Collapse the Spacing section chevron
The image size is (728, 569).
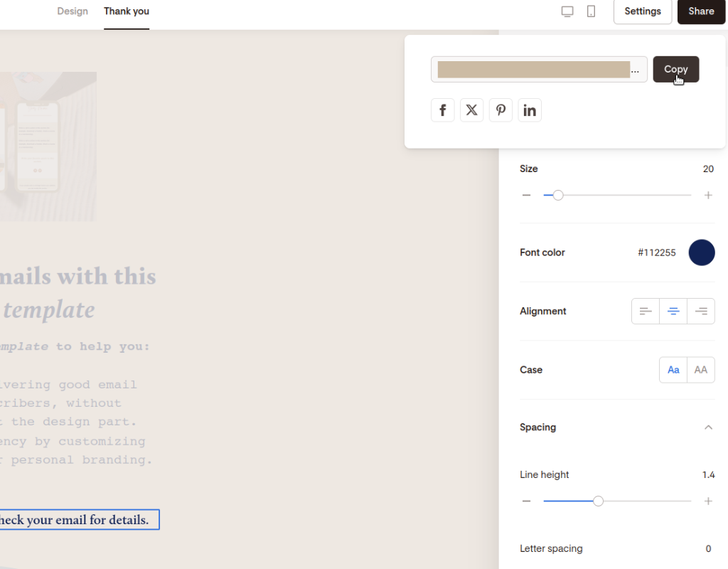tap(708, 427)
